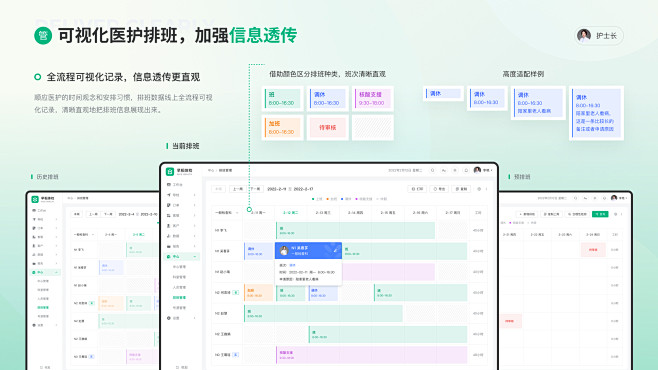Click the 复制 copy button

pyautogui.click(x=461, y=189)
